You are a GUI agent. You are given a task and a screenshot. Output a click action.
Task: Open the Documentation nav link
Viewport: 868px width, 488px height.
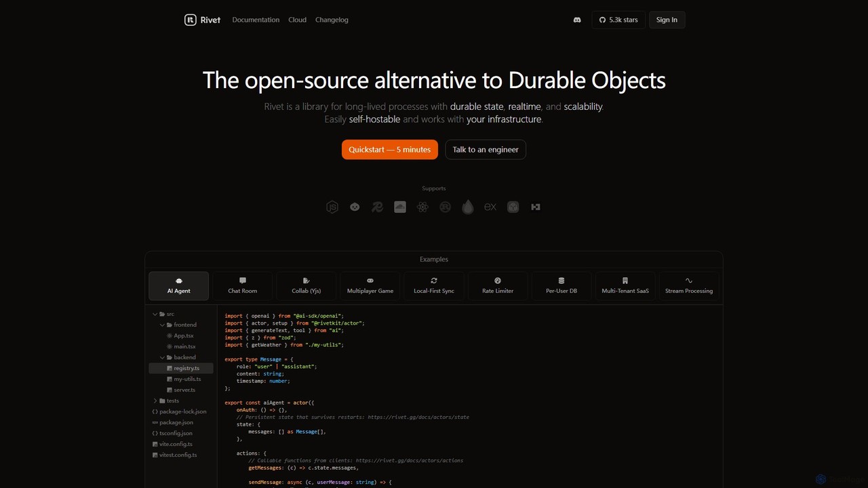click(x=256, y=20)
